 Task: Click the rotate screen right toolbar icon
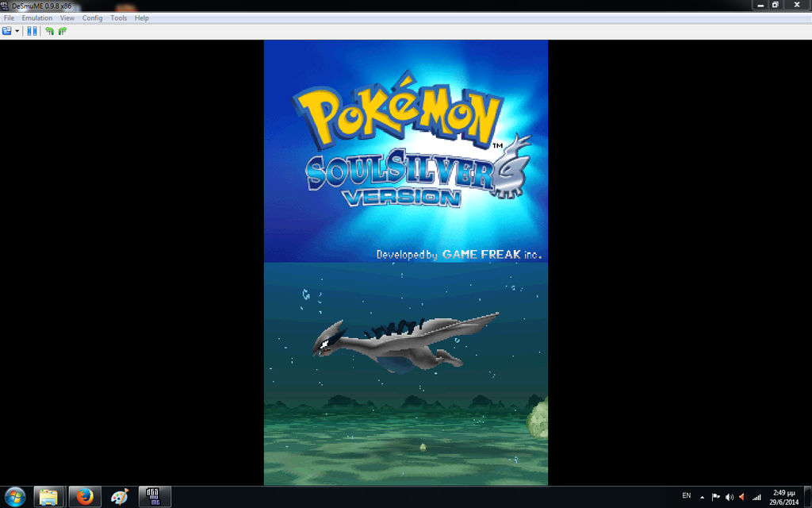[x=63, y=31]
